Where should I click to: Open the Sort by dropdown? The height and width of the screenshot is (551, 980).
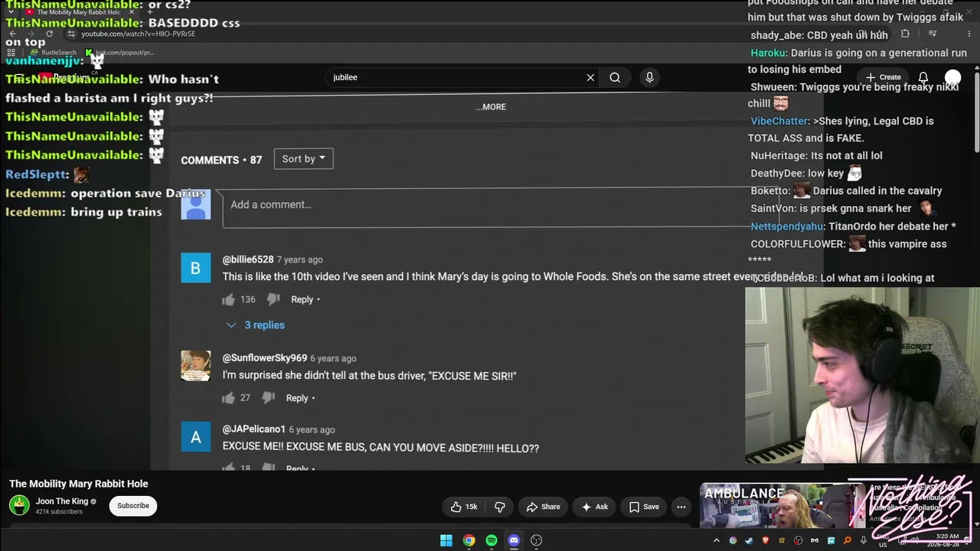click(303, 159)
